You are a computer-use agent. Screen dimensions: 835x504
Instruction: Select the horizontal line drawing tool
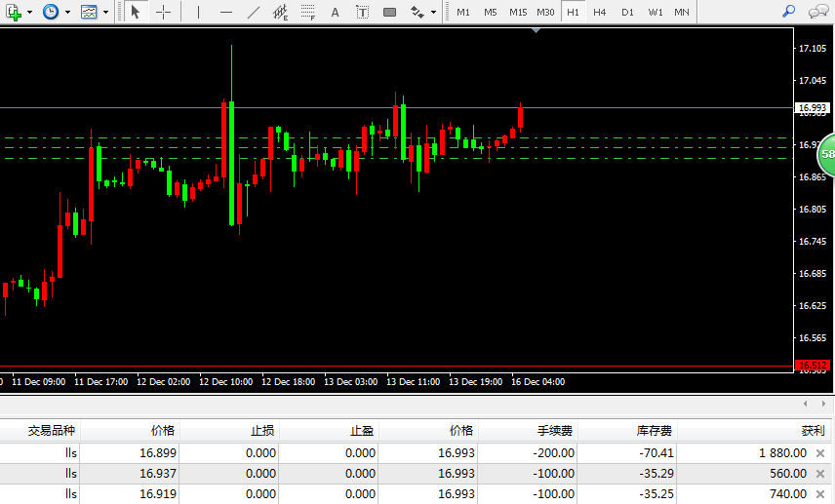tap(226, 12)
